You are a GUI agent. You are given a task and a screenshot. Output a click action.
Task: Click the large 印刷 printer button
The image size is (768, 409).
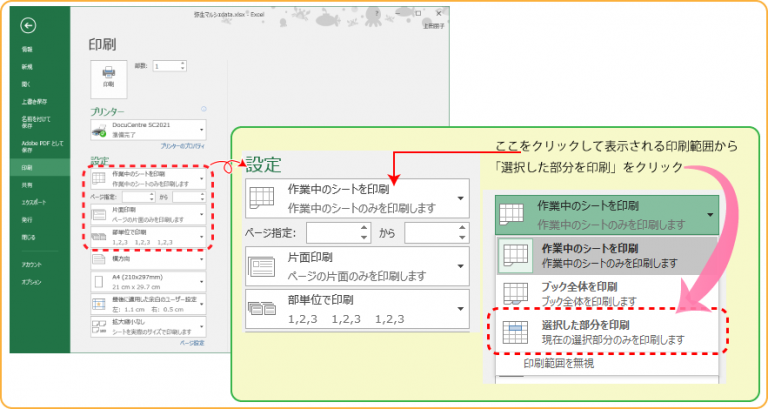pyautogui.click(x=108, y=76)
